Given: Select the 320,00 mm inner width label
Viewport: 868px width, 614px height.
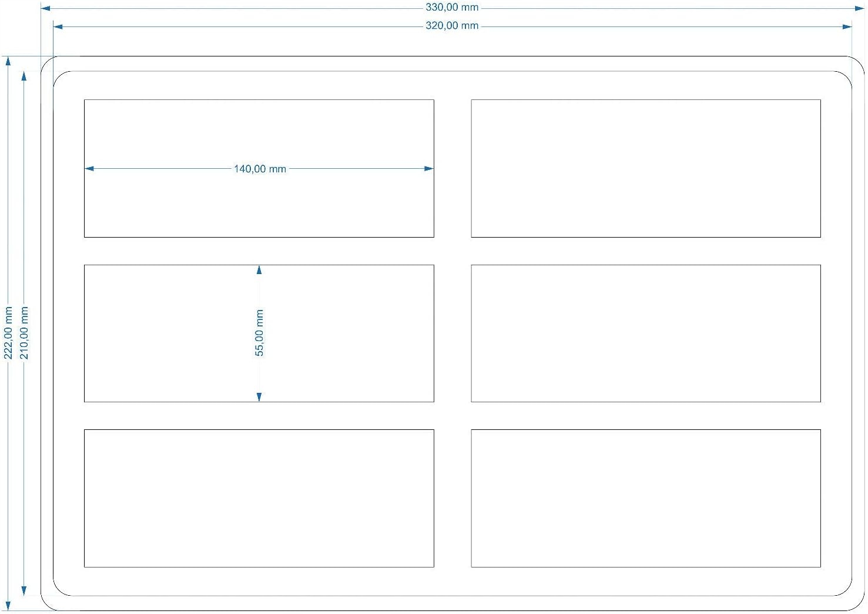Looking at the screenshot, I should (x=452, y=25).
